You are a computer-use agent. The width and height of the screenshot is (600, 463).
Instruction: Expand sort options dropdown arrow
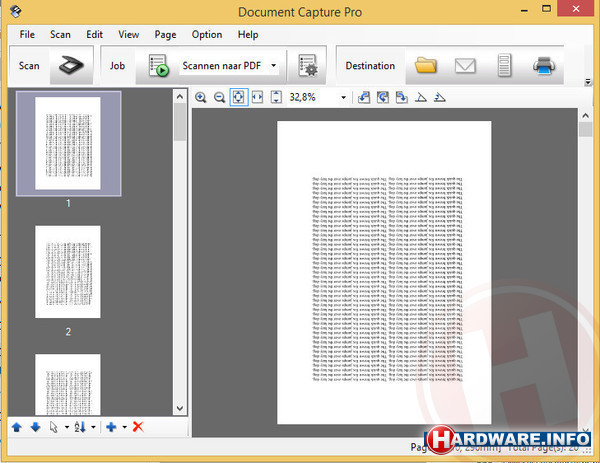(93, 427)
